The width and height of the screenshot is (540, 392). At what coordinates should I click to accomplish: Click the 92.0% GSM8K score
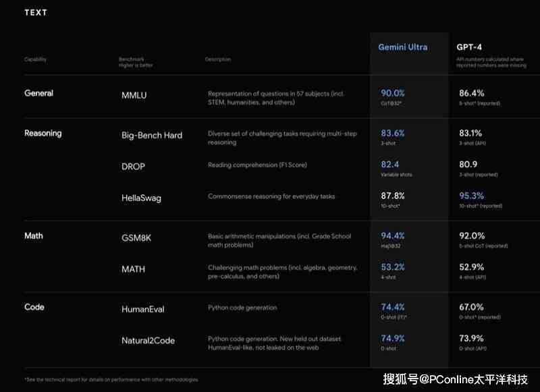tap(472, 236)
